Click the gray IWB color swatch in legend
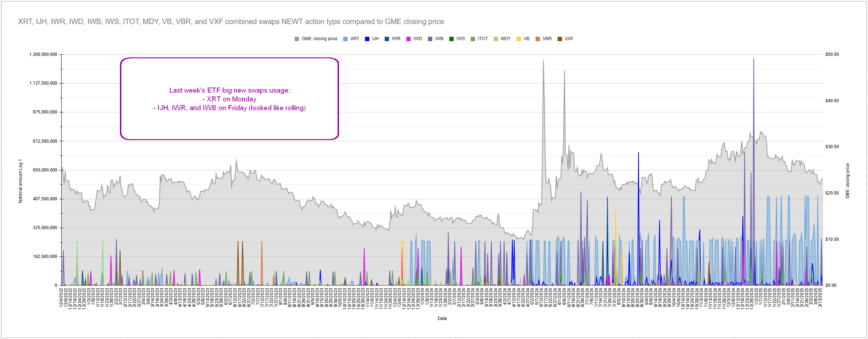Screen dimensions: 868x339 coord(430,38)
